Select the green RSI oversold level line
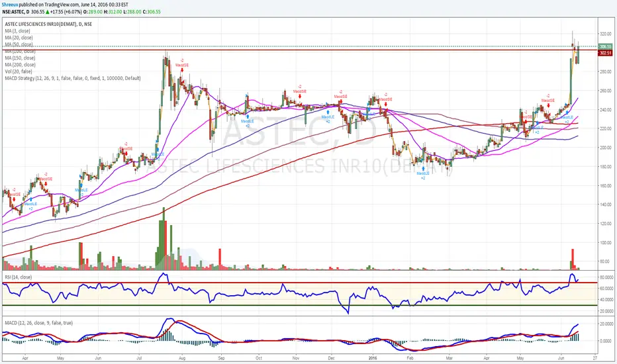The width and height of the screenshot is (617, 364). tap(299, 305)
